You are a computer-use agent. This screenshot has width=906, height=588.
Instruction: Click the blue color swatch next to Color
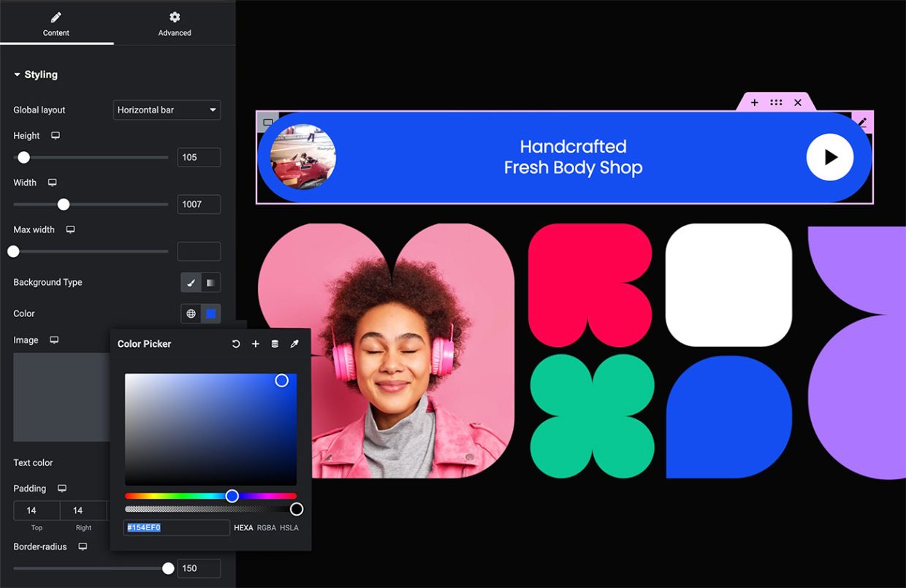pos(211,313)
